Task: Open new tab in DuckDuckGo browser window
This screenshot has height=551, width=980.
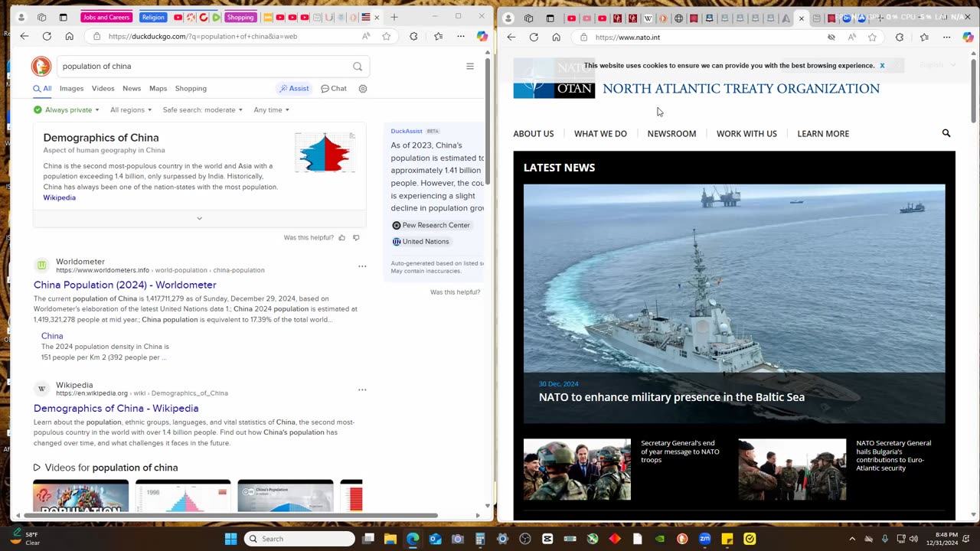Action: [394, 17]
